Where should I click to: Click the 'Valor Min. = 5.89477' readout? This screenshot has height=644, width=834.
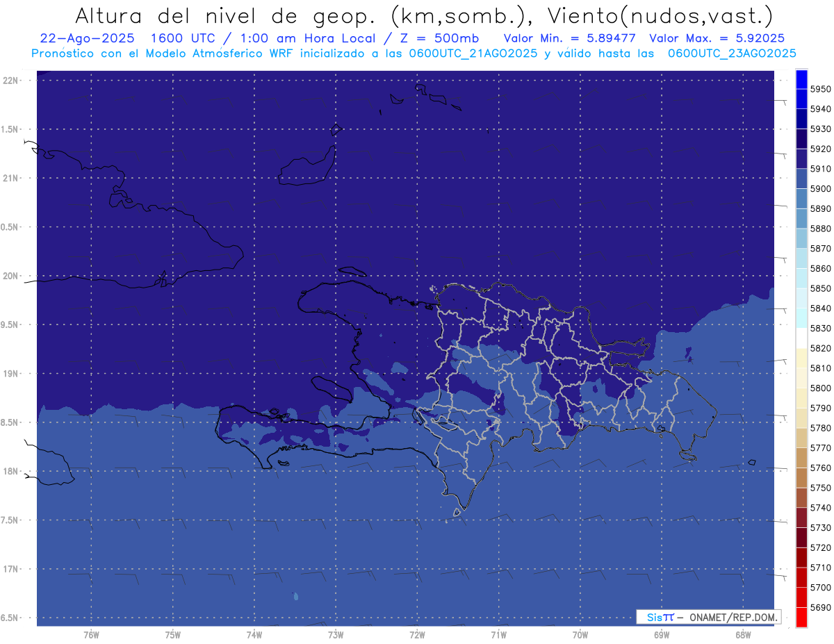click(x=571, y=38)
